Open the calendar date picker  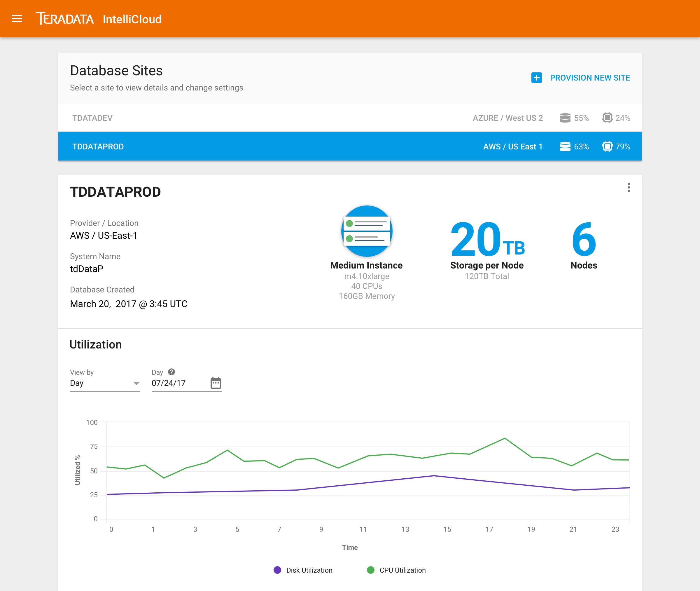click(x=216, y=383)
